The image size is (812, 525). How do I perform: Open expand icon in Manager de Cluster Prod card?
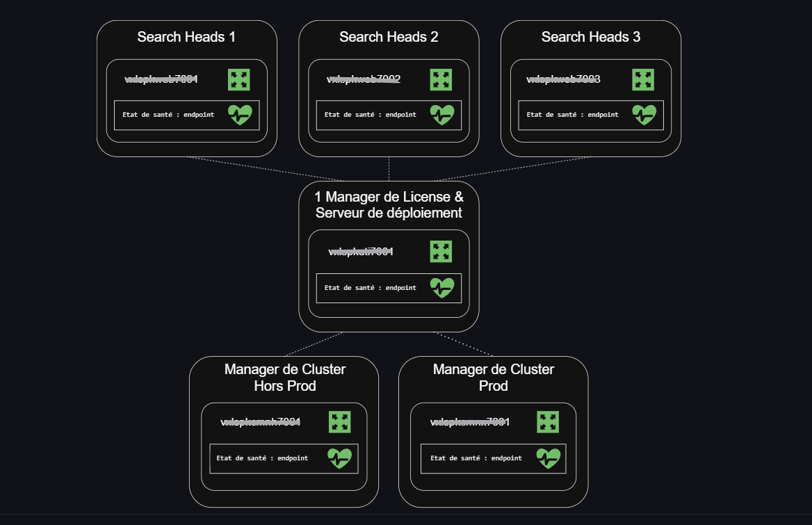coord(548,422)
